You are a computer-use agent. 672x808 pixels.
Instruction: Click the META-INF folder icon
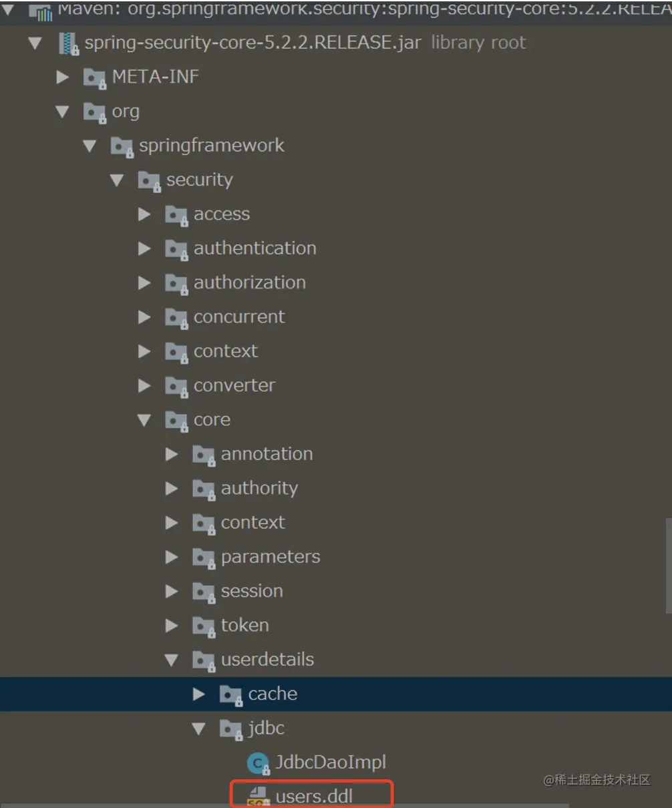94,78
